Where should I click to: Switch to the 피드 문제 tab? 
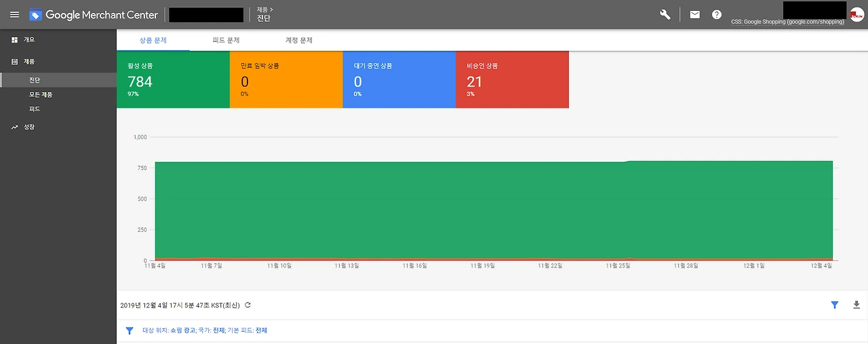pos(226,41)
